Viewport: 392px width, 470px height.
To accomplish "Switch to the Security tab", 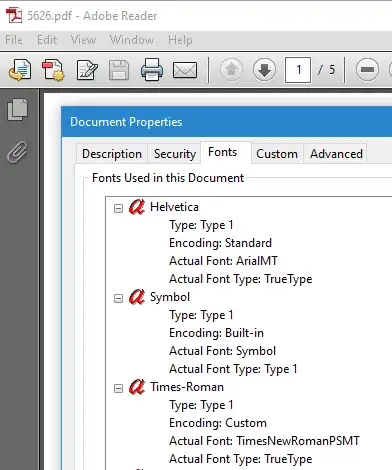I will [175, 154].
